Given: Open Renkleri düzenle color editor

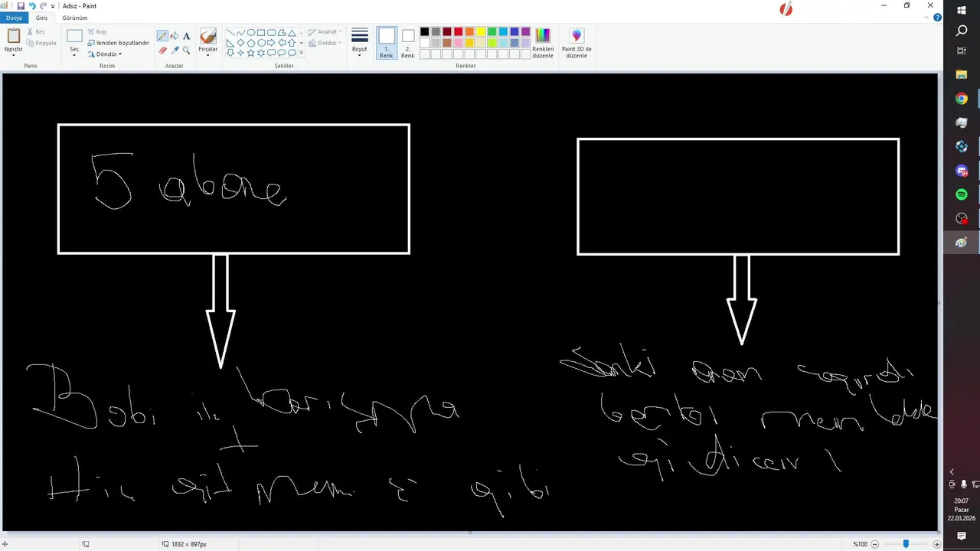Looking at the screenshot, I should [x=542, y=43].
